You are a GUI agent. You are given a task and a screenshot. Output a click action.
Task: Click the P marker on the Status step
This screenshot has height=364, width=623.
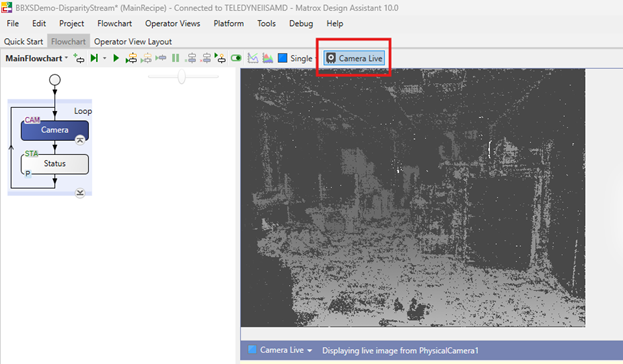coord(28,173)
